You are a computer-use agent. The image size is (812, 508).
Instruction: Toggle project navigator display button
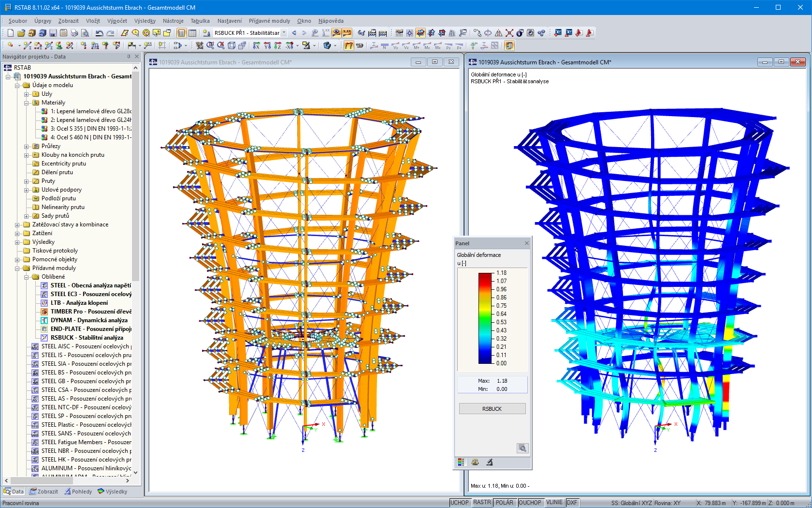(181, 33)
